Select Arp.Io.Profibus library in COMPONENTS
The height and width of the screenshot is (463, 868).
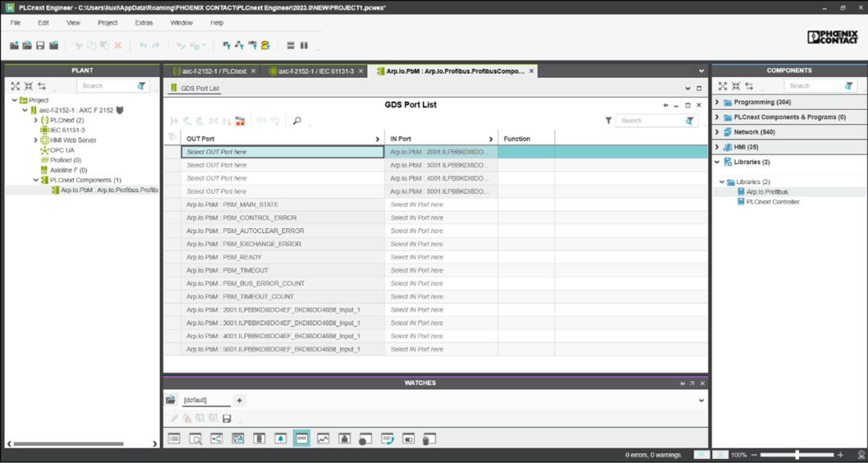click(767, 192)
